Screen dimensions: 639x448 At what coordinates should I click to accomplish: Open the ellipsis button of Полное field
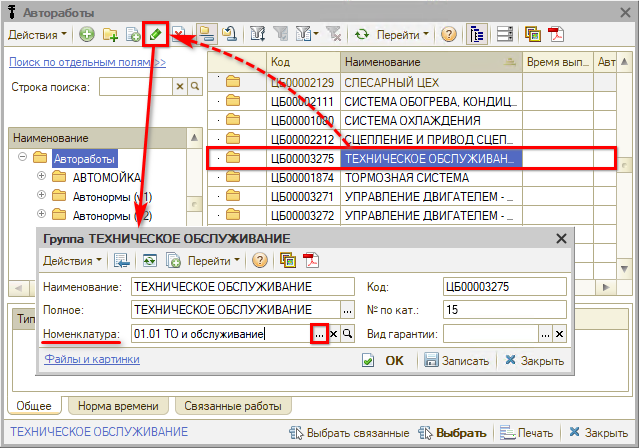pyautogui.click(x=347, y=310)
